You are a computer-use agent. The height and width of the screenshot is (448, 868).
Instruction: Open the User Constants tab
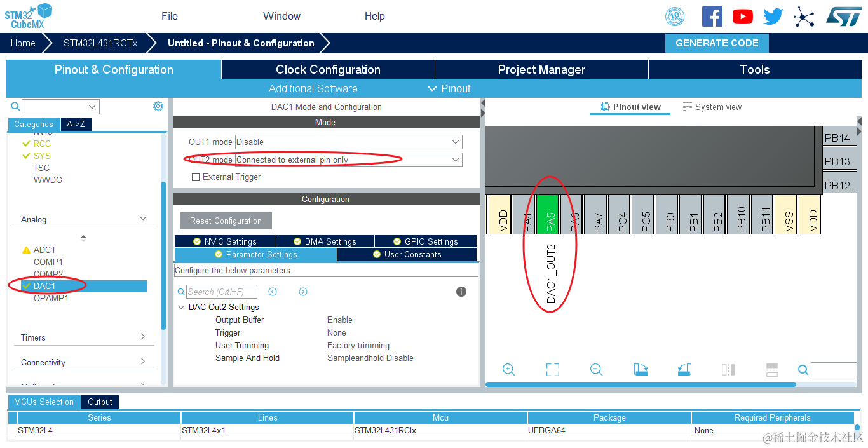(x=407, y=254)
